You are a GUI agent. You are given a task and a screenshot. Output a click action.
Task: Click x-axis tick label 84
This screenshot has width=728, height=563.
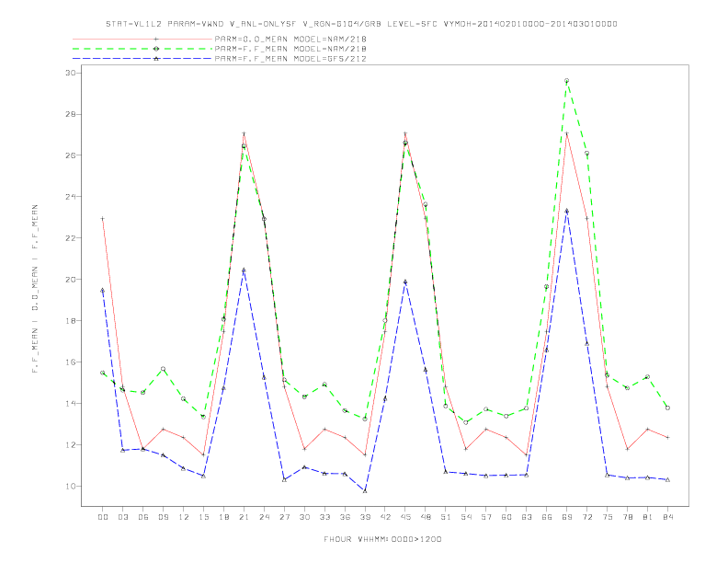[667, 517]
